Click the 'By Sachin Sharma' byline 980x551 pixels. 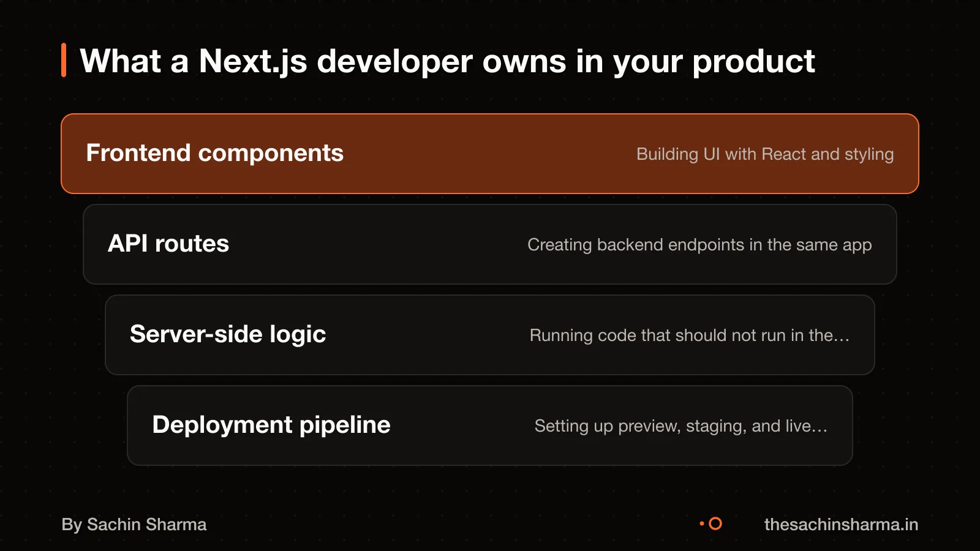pyautogui.click(x=134, y=525)
